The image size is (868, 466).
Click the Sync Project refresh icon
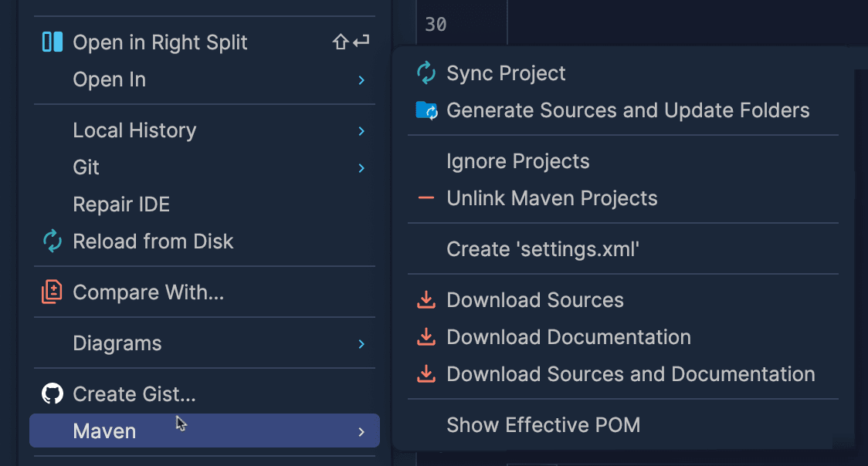(x=426, y=73)
